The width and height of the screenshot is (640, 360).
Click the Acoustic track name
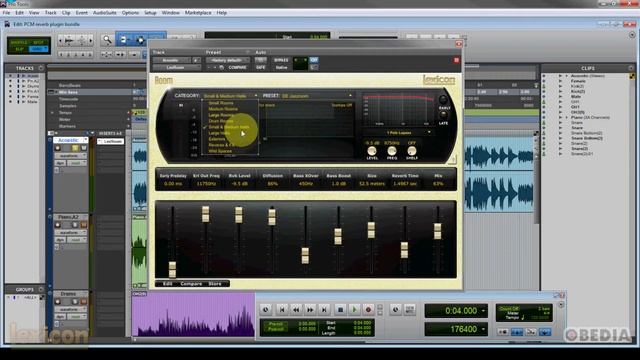(68, 140)
